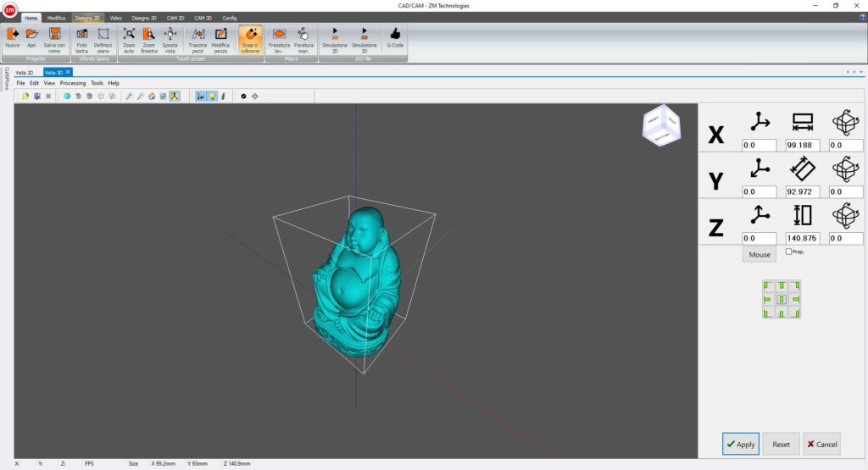Click the Z size field showing 140.875
868x470 pixels.
(x=802, y=238)
